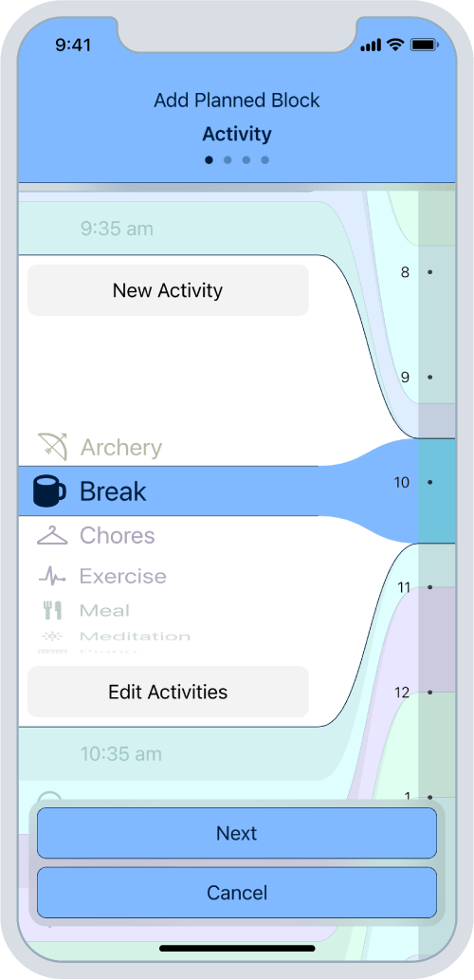This screenshot has height=980, width=474.
Task: Tap the 10 hour marker on timeline
Action: coord(402,482)
